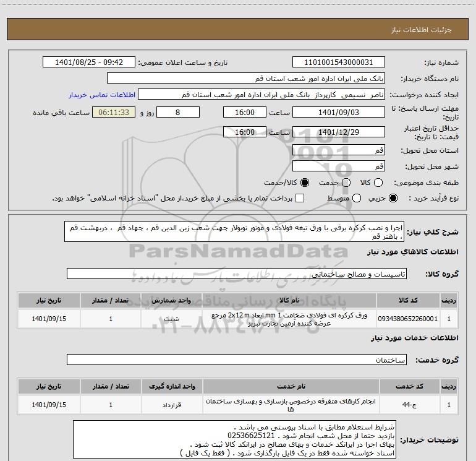Open buyer contact info link اطلاعات تماس خریدار
The image size is (476, 461).
click(102, 95)
